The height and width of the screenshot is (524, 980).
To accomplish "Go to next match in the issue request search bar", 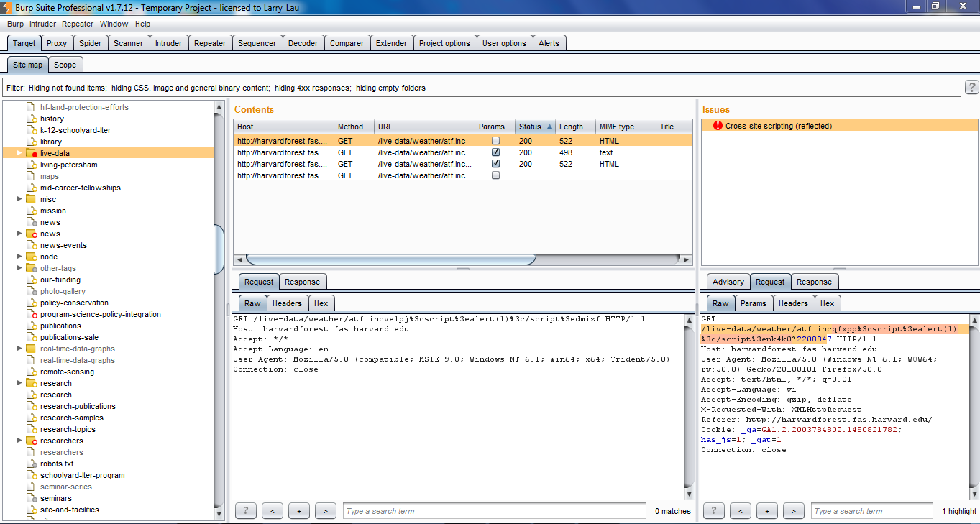I will coord(793,511).
